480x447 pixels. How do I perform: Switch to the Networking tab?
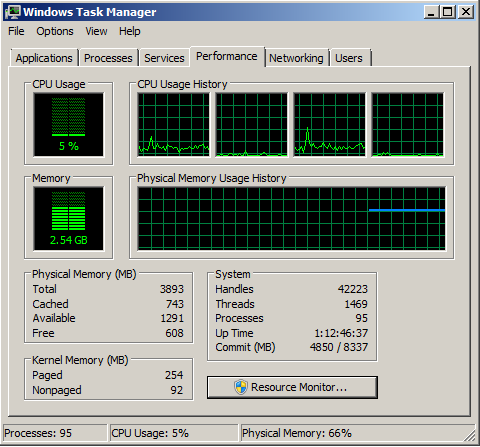coord(296,58)
